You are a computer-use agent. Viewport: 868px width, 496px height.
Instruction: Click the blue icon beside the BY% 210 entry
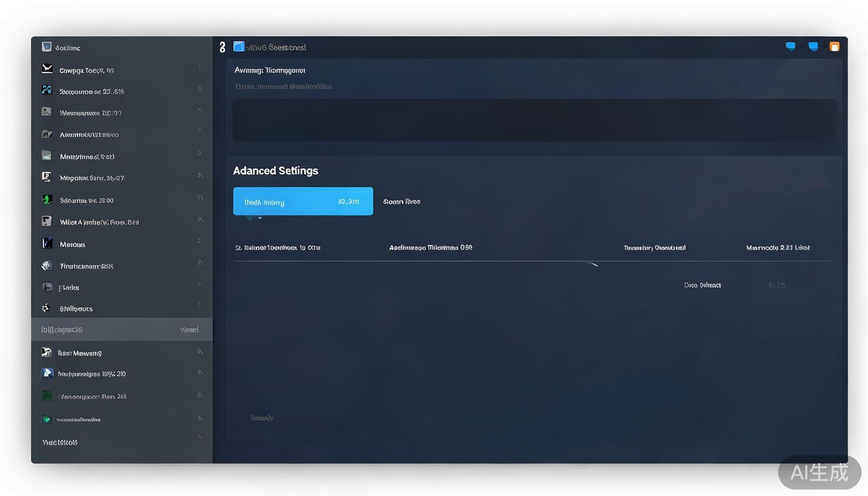click(47, 373)
